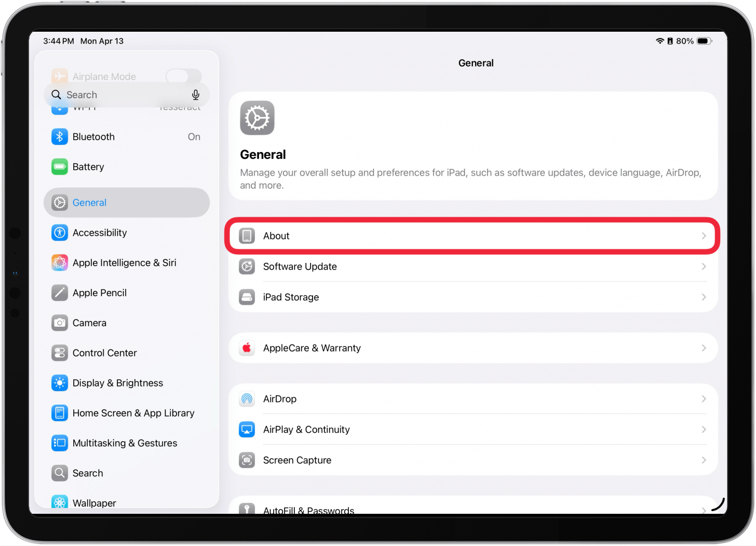Select Display & Brightness label in sidebar
Viewport: 756px width, 546px height.
(118, 383)
